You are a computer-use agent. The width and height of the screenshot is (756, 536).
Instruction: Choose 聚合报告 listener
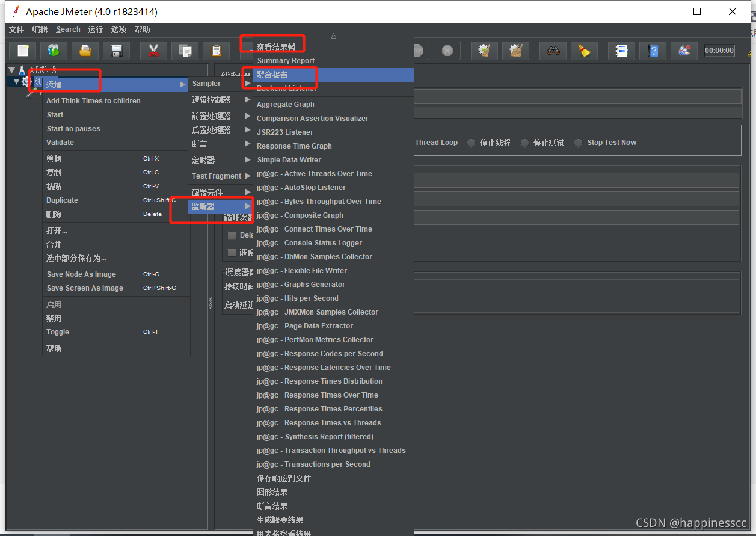pyautogui.click(x=334, y=75)
